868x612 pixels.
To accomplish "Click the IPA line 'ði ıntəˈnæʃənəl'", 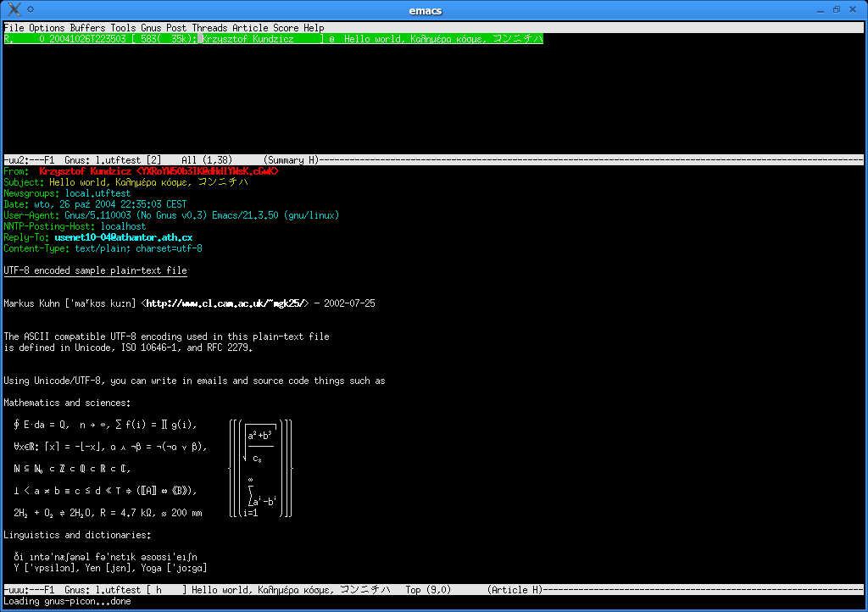I will point(105,557).
